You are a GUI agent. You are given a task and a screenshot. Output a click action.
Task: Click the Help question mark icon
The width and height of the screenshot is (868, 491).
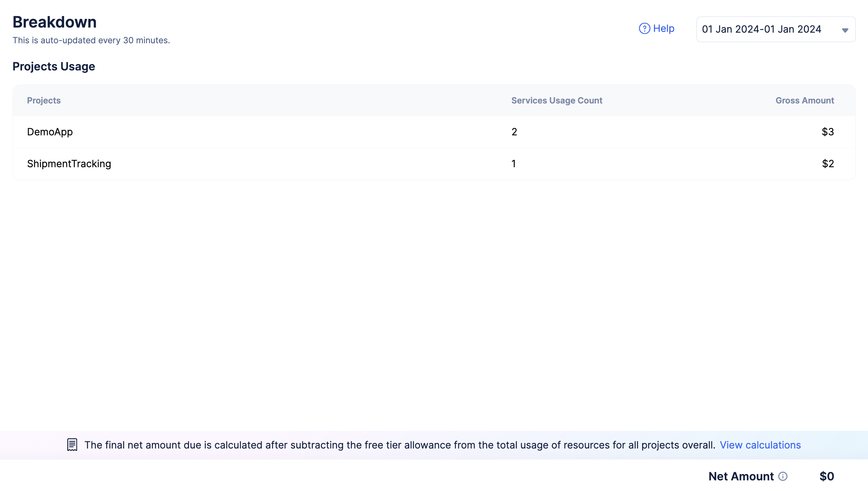(x=644, y=28)
